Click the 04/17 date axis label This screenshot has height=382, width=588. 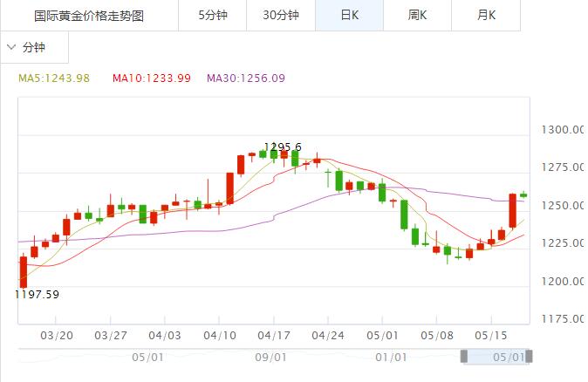coord(274,335)
